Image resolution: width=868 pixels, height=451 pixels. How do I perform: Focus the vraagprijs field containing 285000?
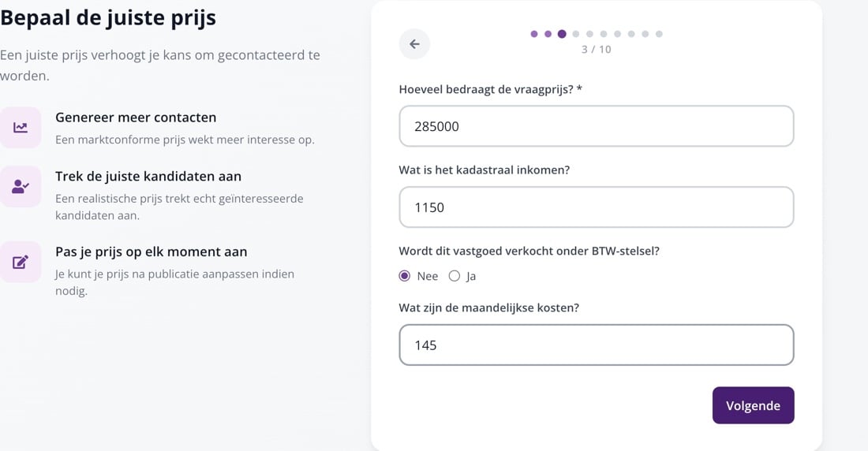coord(597,126)
